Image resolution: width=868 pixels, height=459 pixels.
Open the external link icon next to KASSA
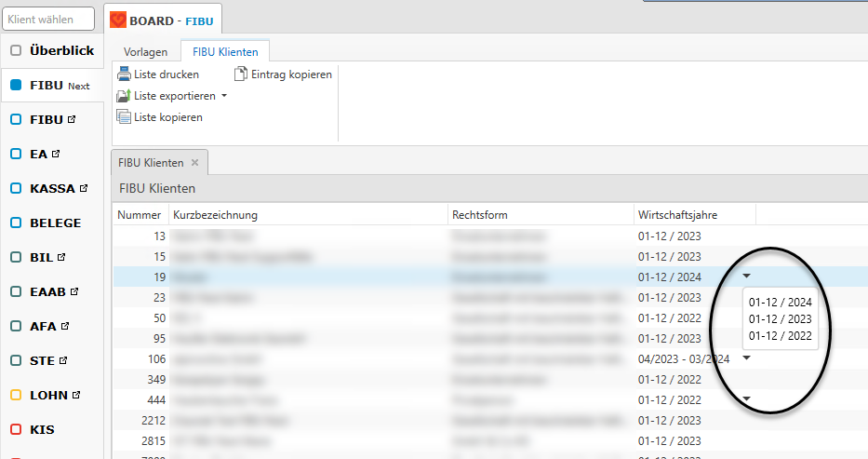coord(84,188)
